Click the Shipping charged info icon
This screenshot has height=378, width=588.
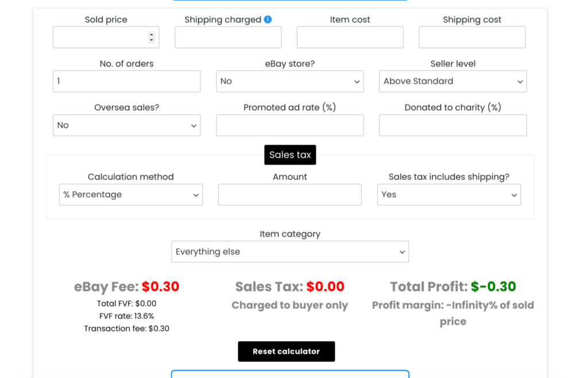(268, 19)
